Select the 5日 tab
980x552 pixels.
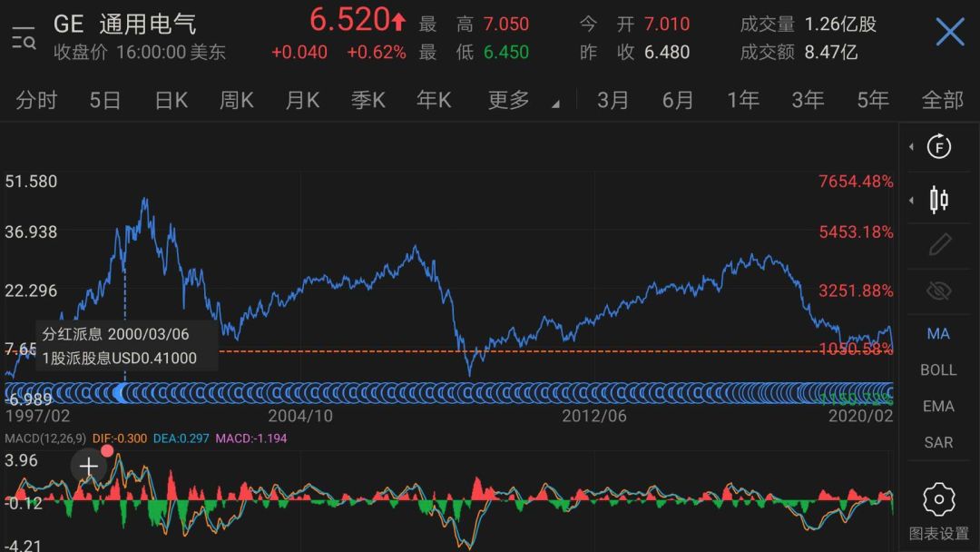click(x=104, y=100)
